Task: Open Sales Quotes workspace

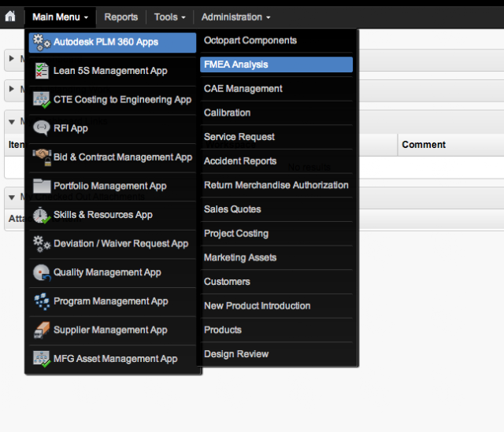Action: pyautogui.click(x=276, y=209)
